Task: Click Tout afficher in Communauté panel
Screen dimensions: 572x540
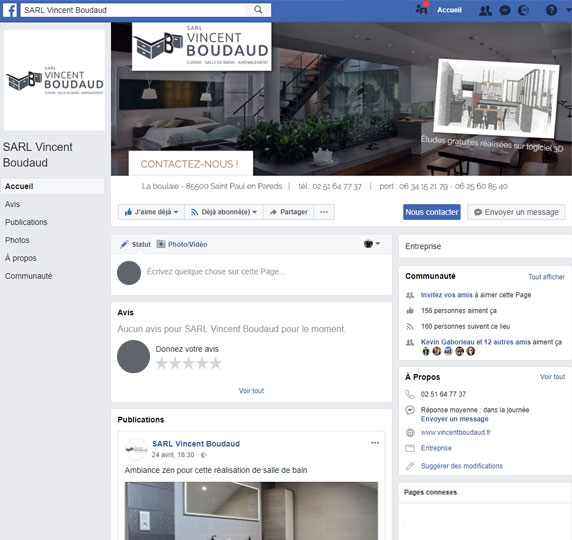Action: (546, 277)
